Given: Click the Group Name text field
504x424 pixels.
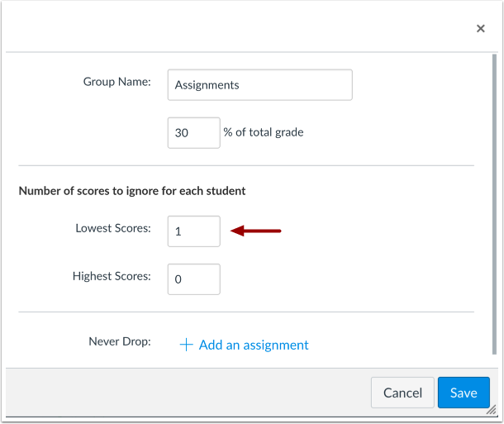Looking at the screenshot, I should [x=259, y=85].
